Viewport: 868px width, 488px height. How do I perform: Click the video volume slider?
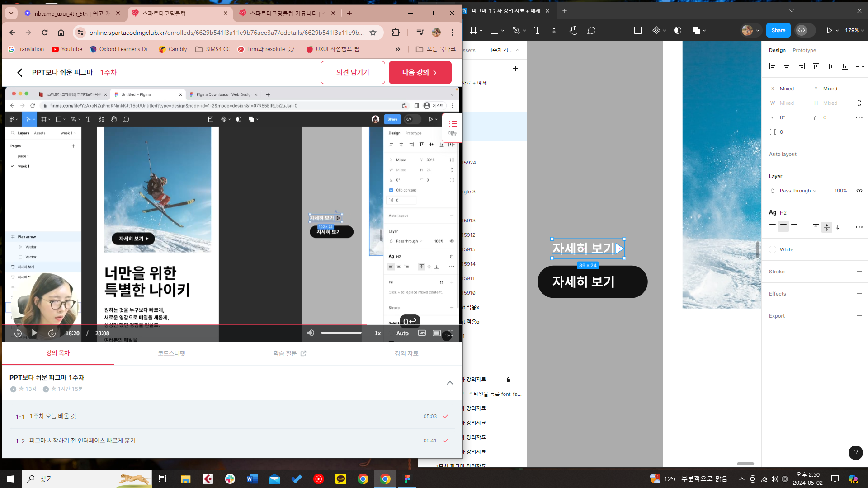coord(341,333)
